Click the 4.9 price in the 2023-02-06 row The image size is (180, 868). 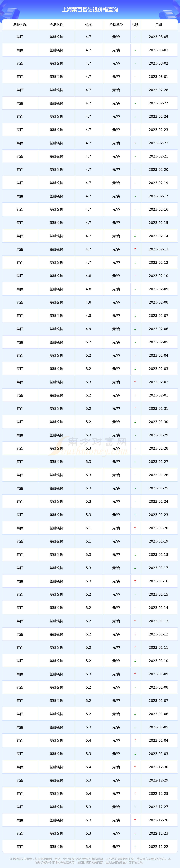click(x=88, y=329)
